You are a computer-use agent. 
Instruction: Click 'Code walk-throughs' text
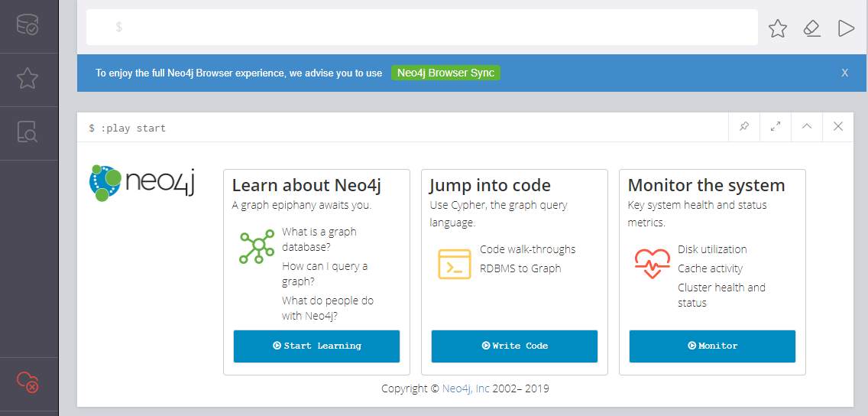click(527, 249)
